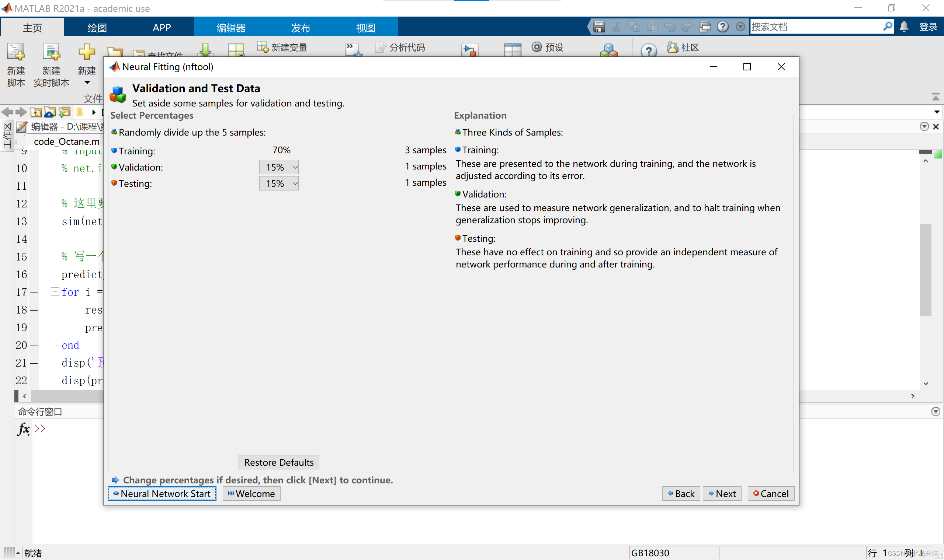
Task: Click the Restore Defaults button
Action: click(x=279, y=462)
